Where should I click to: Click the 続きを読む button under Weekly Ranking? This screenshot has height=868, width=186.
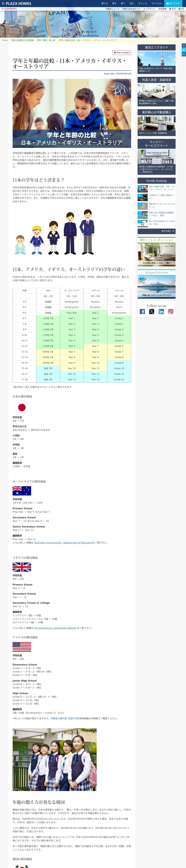click(x=156, y=231)
